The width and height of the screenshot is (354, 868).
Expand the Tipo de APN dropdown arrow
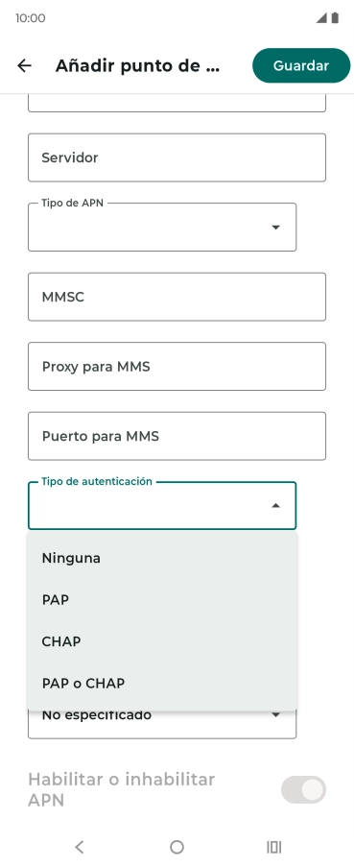(x=275, y=227)
